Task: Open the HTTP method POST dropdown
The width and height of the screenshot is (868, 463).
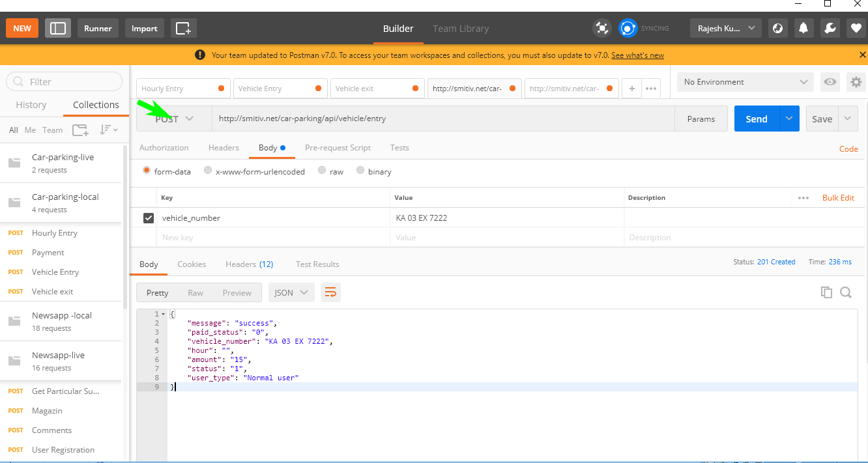Action: tap(174, 119)
